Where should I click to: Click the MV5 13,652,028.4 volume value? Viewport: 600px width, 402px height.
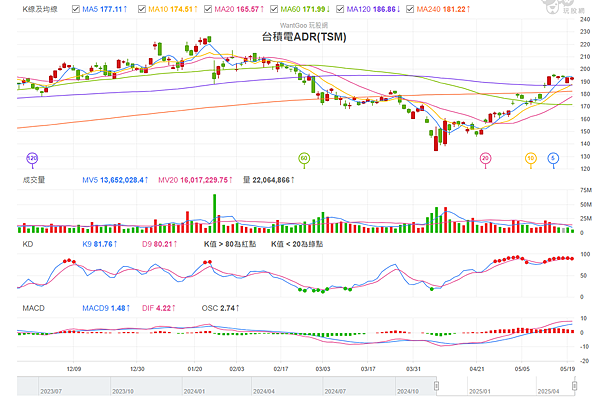tap(115, 180)
